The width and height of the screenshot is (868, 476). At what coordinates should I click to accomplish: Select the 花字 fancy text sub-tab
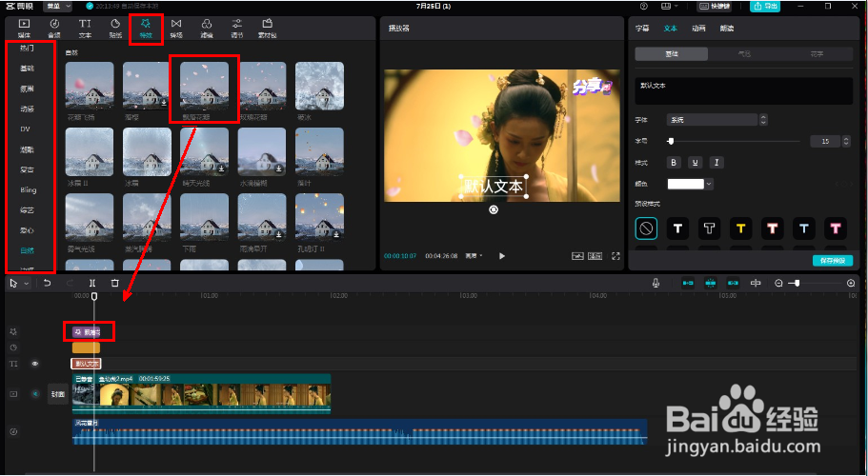tap(818, 54)
